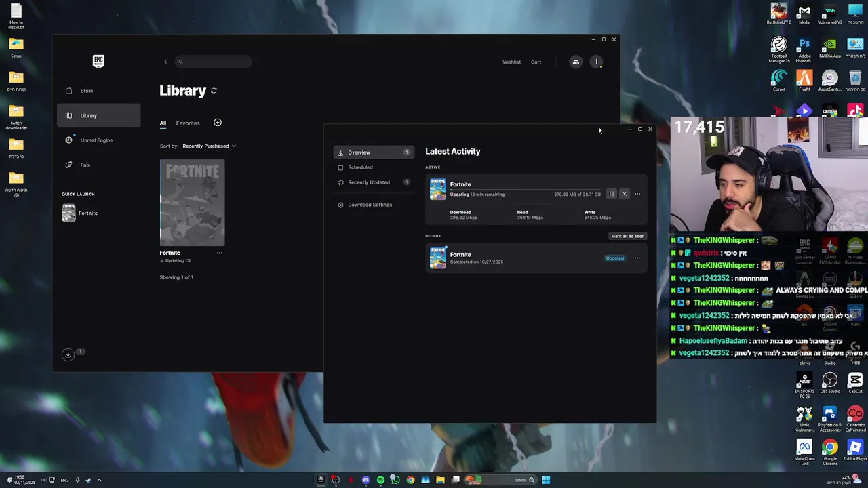
Task: Open Comet desktop shortcut
Action: (778, 81)
